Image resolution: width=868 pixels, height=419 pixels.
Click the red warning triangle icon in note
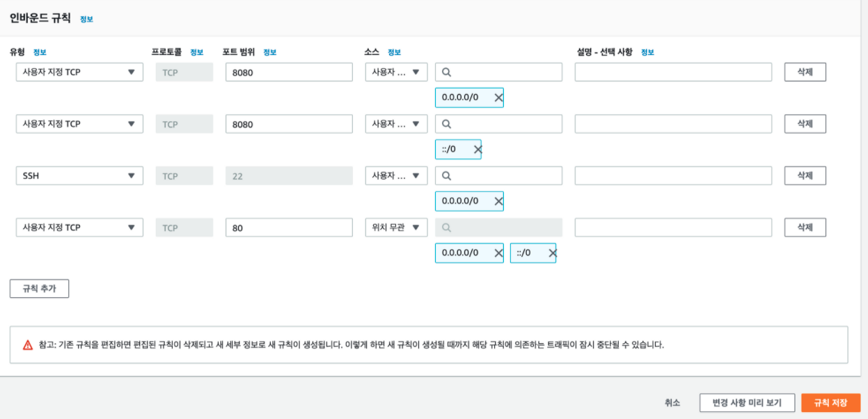28,345
